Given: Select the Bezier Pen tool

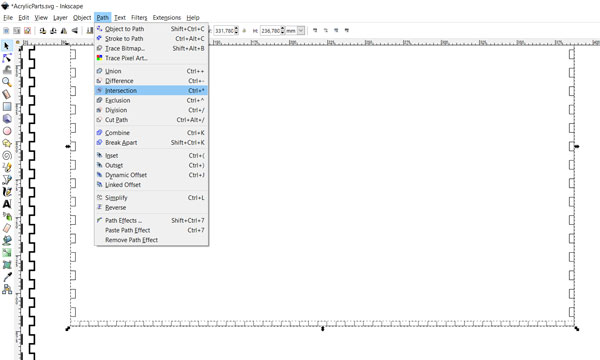Looking at the screenshot, I should [7, 179].
